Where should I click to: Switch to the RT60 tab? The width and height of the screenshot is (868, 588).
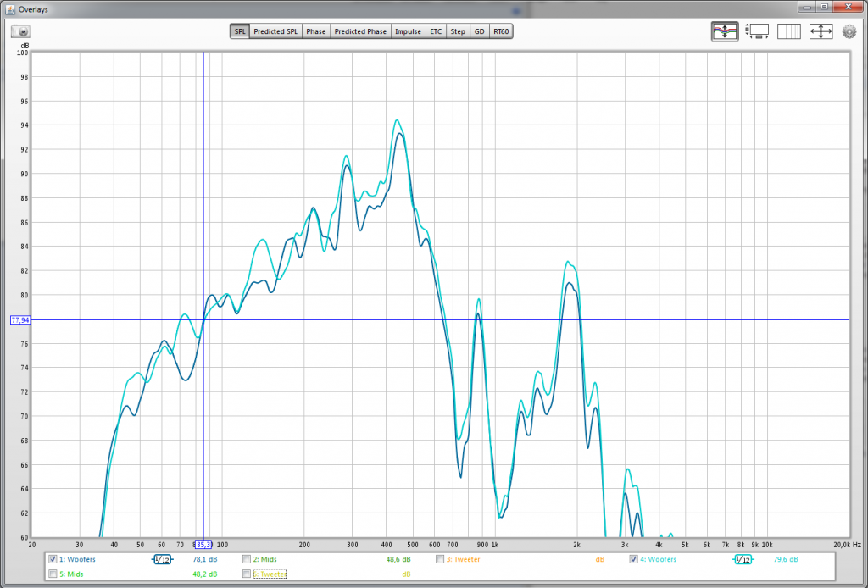(501, 31)
